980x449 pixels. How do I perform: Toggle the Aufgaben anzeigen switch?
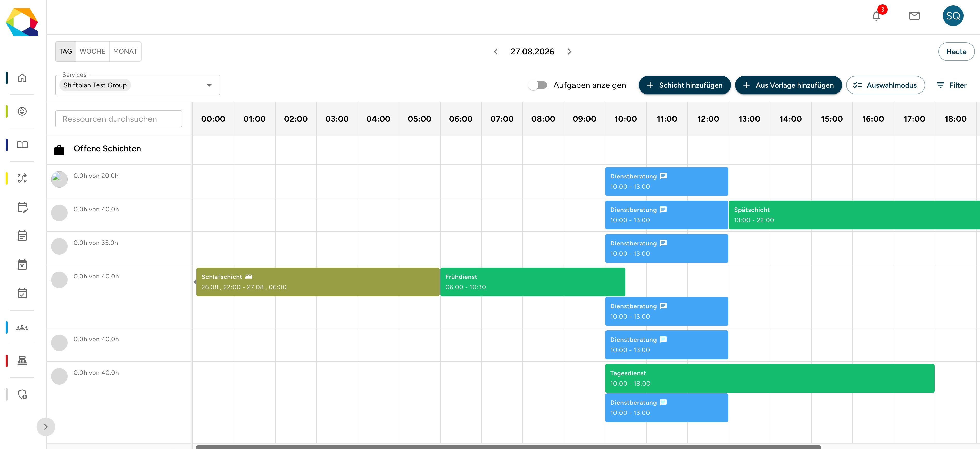(x=538, y=85)
